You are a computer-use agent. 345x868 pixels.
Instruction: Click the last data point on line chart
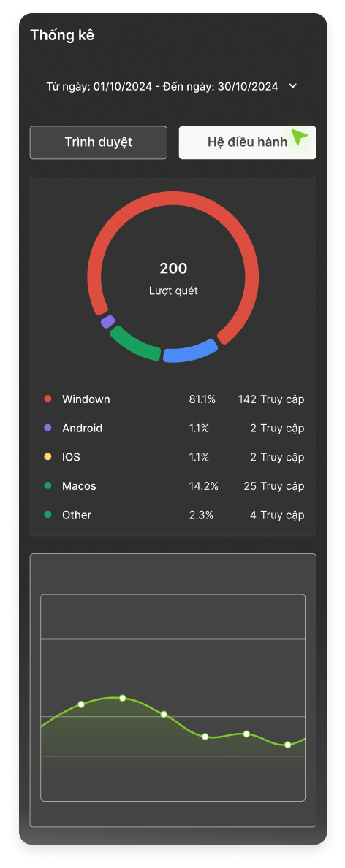point(288,745)
